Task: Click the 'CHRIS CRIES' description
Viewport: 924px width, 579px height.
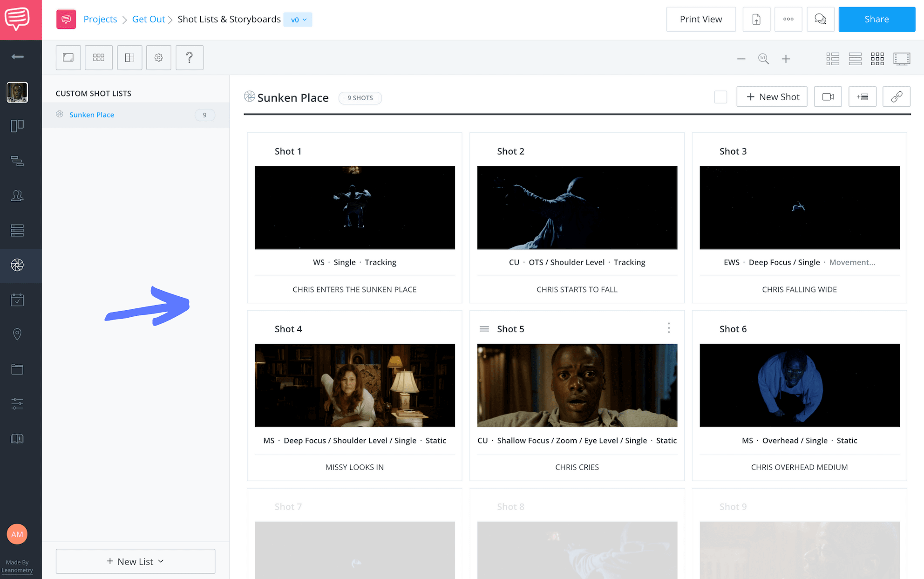Action: [577, 467]
